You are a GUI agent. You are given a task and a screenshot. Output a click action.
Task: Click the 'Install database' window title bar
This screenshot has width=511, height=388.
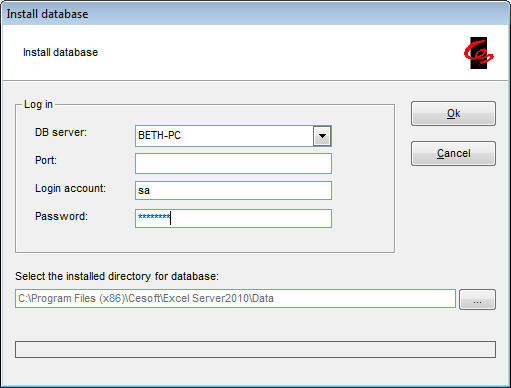click(x=255, y=14)
